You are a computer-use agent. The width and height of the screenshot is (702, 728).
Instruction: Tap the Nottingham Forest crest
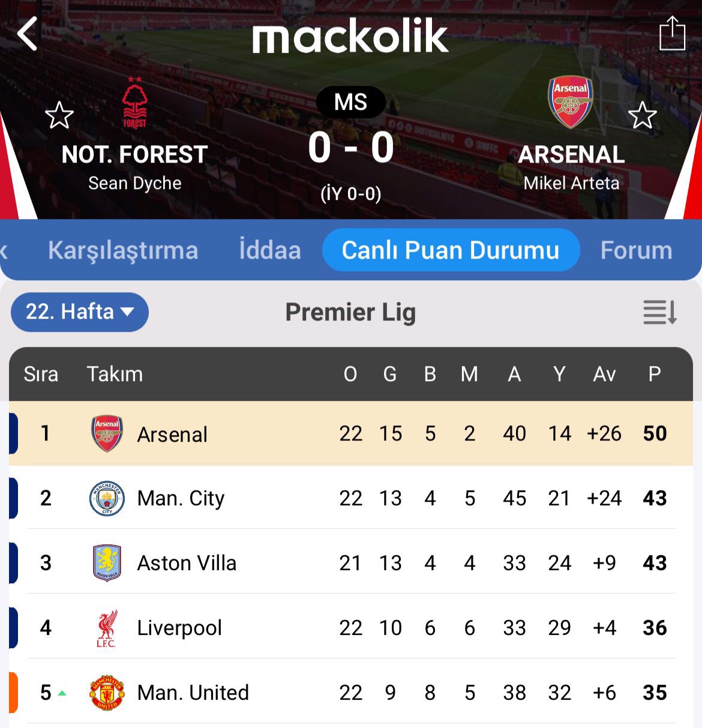135,103
